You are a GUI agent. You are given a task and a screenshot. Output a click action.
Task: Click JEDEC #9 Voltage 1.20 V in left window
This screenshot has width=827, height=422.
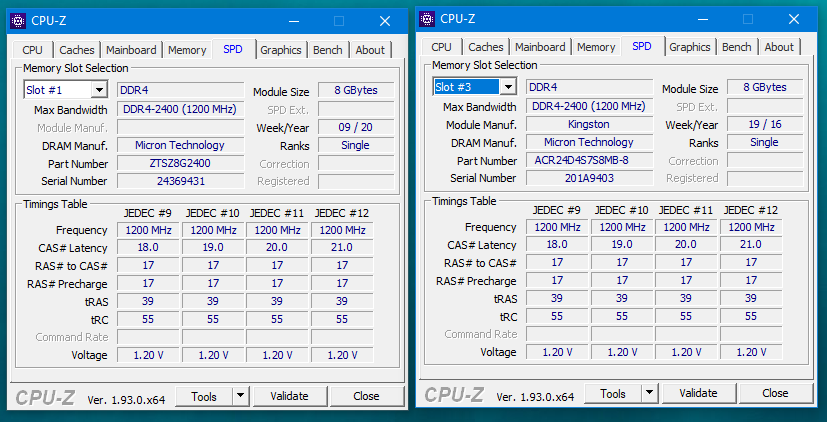148,356
